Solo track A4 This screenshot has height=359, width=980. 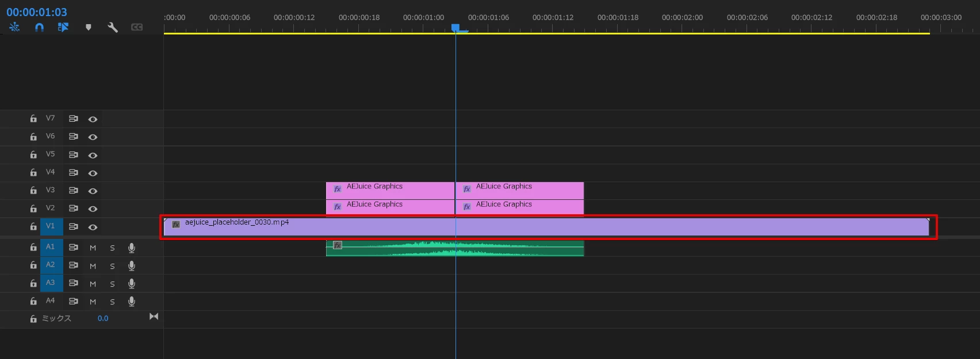click(x=112, y=302)
